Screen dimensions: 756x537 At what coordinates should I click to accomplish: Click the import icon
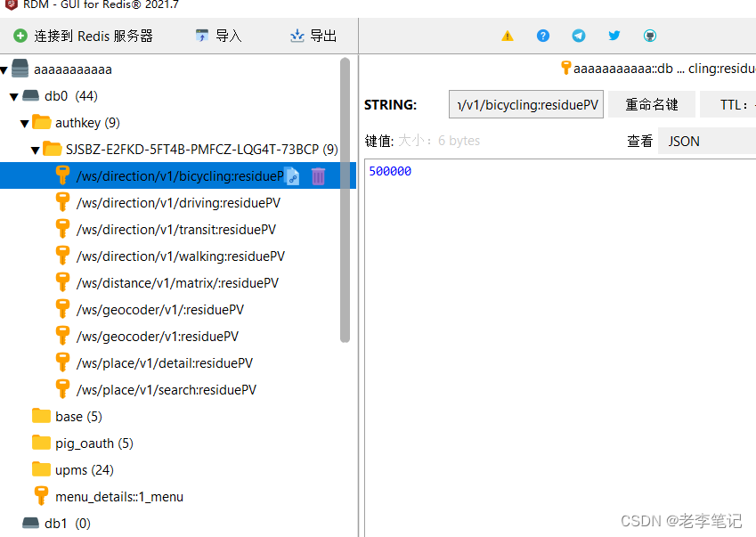202,36
